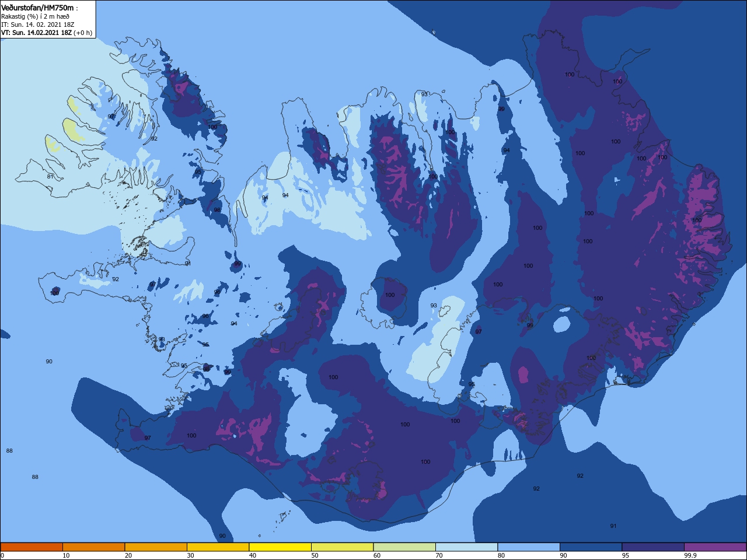Click the "50" tick label on the legend
747x560 pixels.
point(315,555)
